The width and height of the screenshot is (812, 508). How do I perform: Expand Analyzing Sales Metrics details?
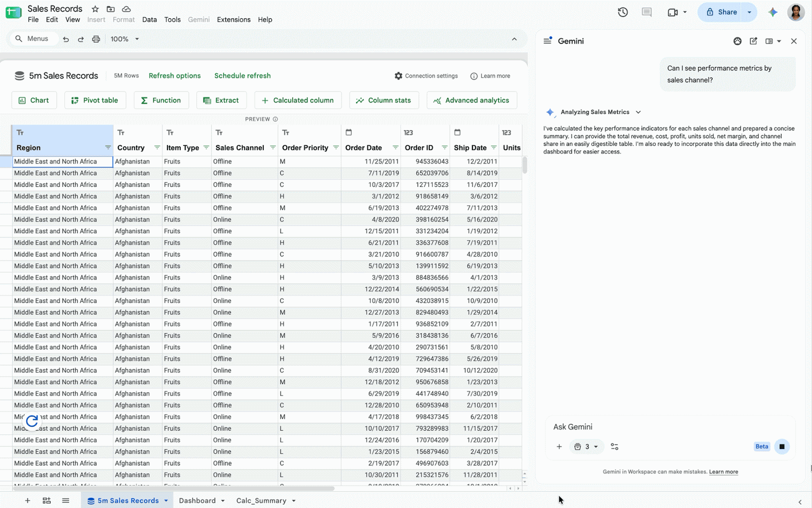[638, 112]
